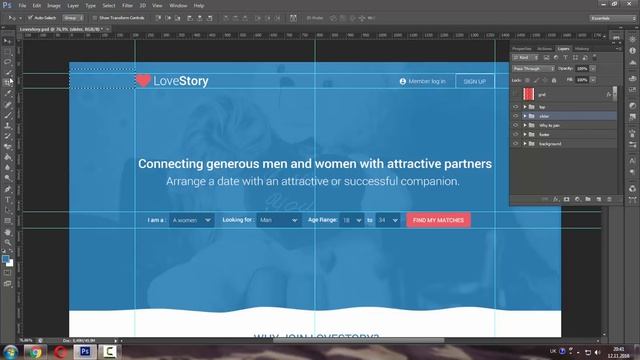
Task: Toggle Quick Mask mode
Action: pos(7,273)
